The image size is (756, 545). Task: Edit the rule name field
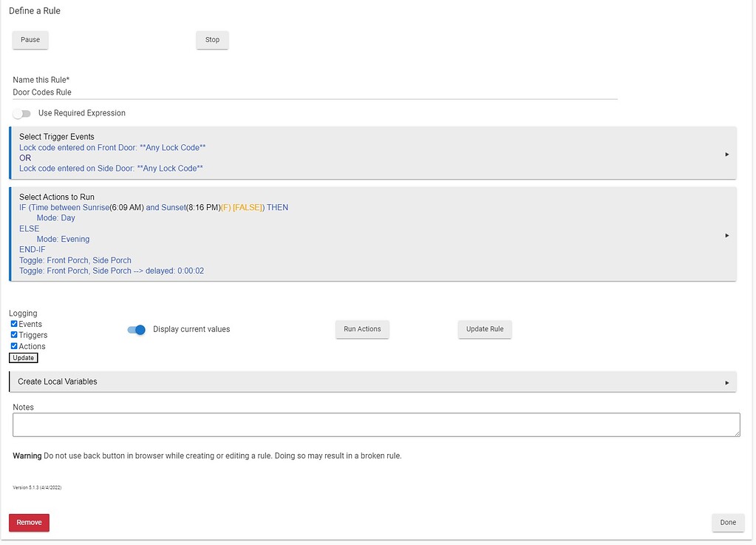point(315,92)
